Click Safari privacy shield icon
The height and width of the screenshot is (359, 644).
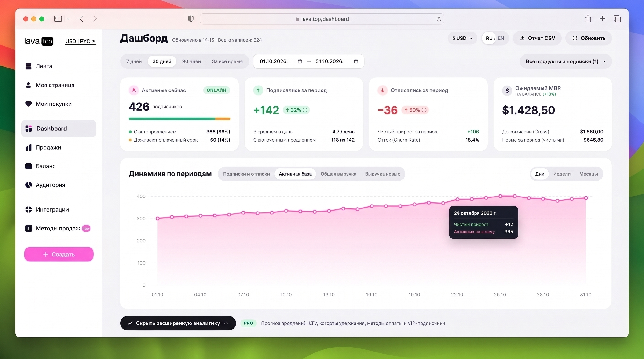tap(191, 19)
